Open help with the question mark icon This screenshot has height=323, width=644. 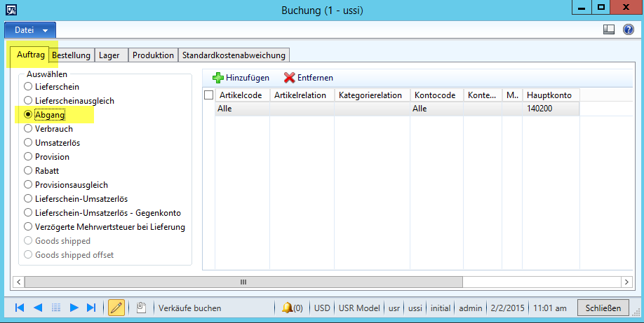629,30
